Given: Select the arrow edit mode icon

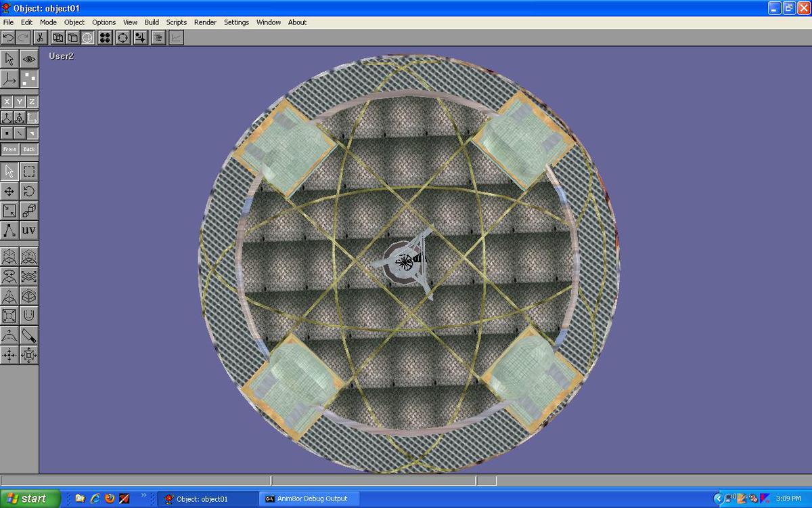Looking at the screenshot, I should (9, 59).
